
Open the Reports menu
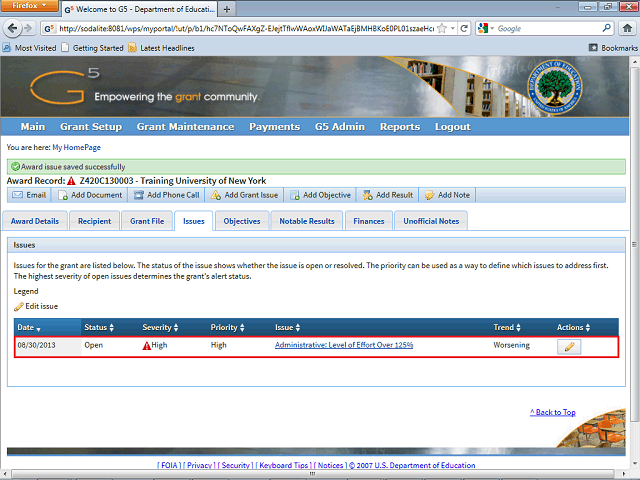[x=400, y=127]
